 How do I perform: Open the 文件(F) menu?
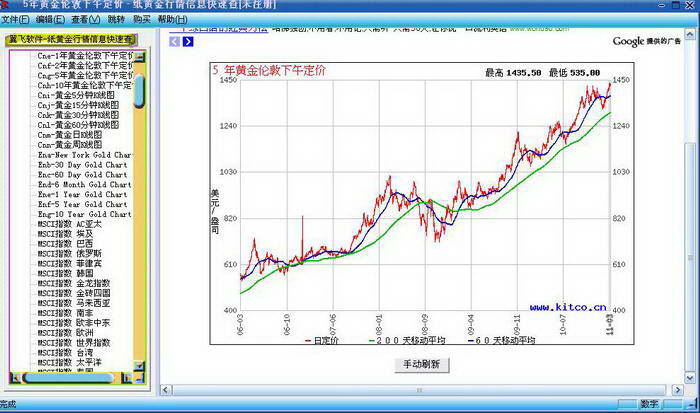pyautogui.click(x=15, y=19)
